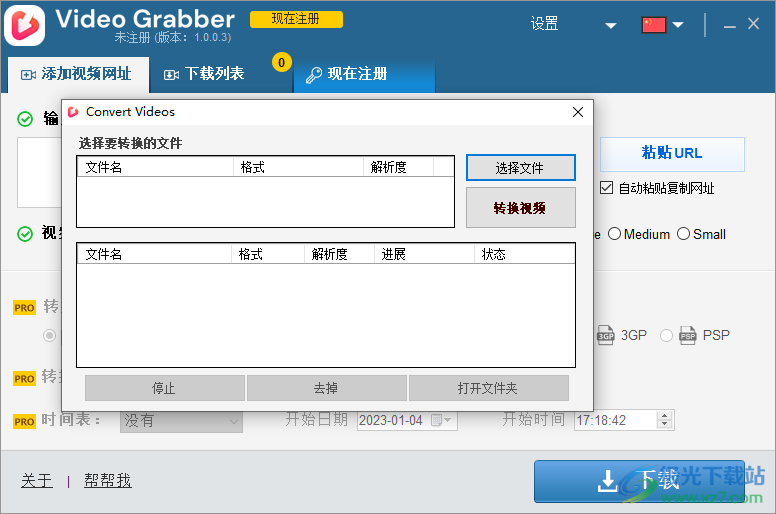Open the 现在注册 tab with key icon
This screenshot has height=514, width=776.
(x=364, y=75)
